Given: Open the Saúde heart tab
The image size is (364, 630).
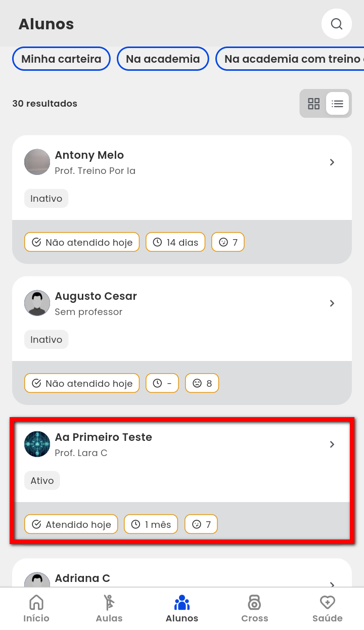Looking at the screenshot, I should [x=328, y=608].
